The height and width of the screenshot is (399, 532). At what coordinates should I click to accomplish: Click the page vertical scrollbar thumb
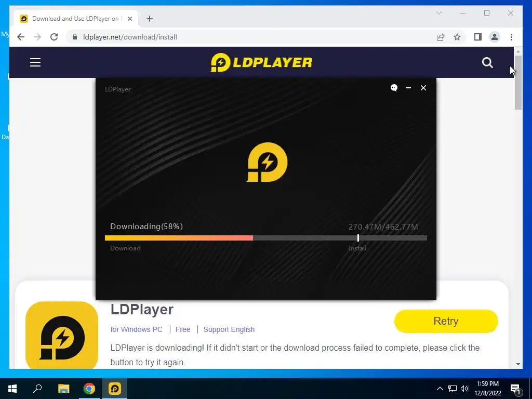[518, 83]
